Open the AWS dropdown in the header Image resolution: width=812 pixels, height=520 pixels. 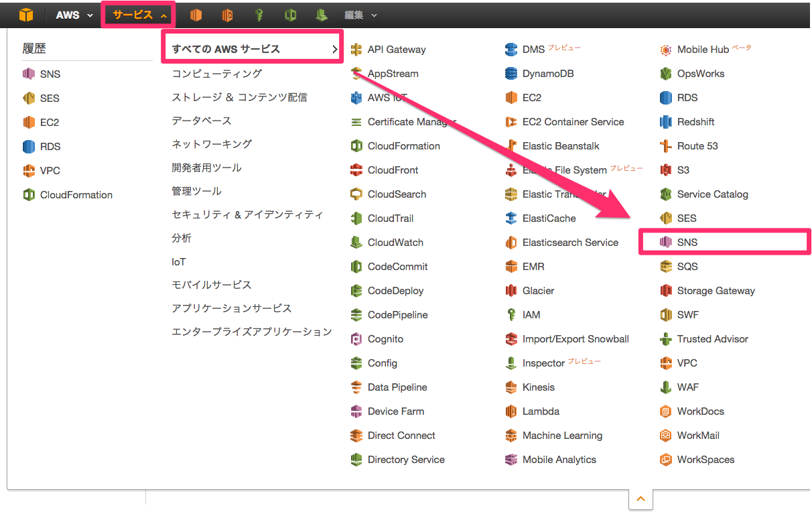(74, 15)
